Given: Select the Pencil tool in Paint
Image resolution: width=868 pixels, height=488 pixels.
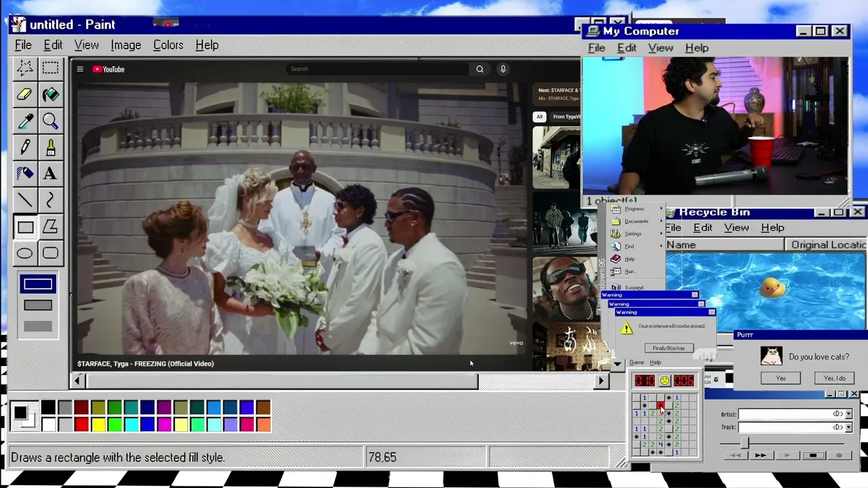Looking at the screenshot, I should (x=25, y=147).
